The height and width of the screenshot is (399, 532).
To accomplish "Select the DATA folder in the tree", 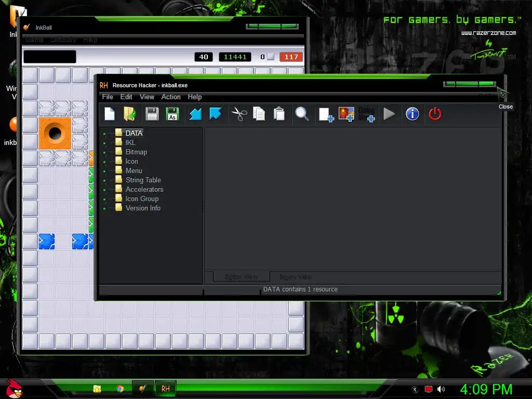I will click(129, 133).
